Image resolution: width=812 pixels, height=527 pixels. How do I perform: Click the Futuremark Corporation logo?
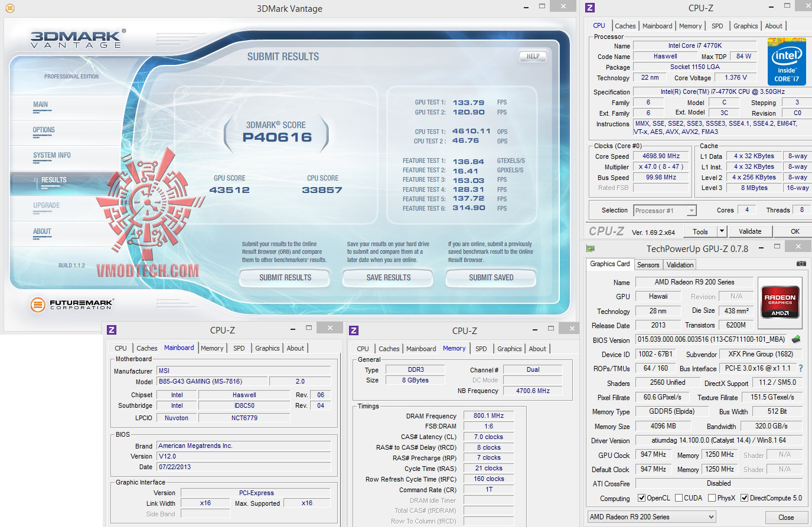[x=72, y=305]
